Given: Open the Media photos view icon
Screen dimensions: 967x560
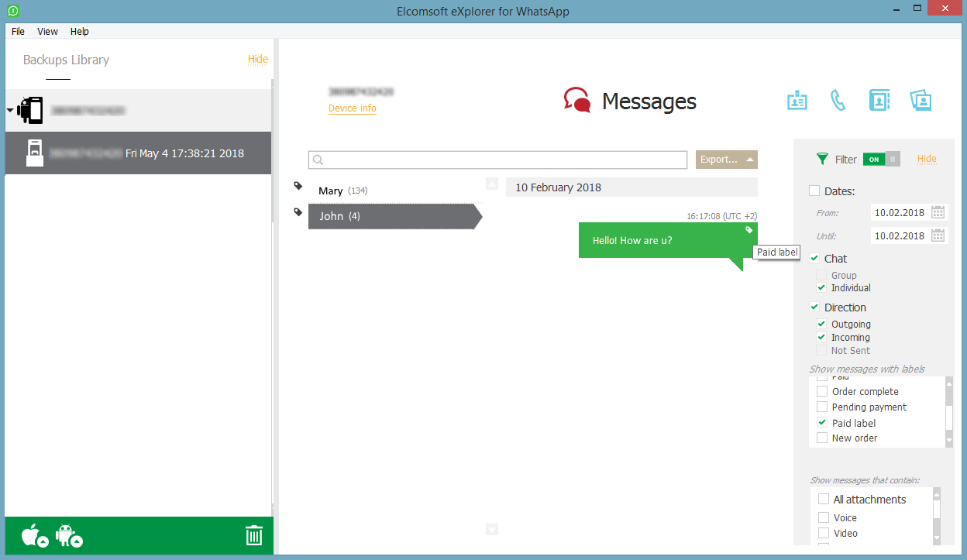Looking at the screenshot, I should click(x=921, y=101).
